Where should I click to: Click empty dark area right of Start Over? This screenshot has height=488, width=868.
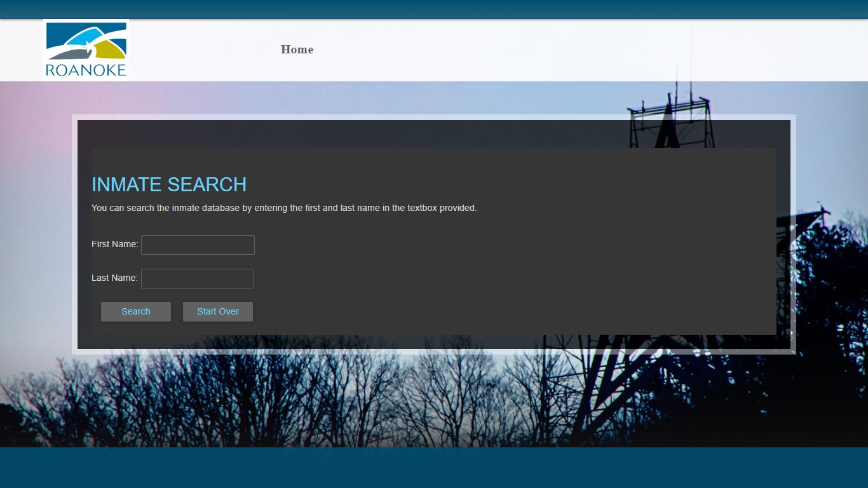coord(508,311)
